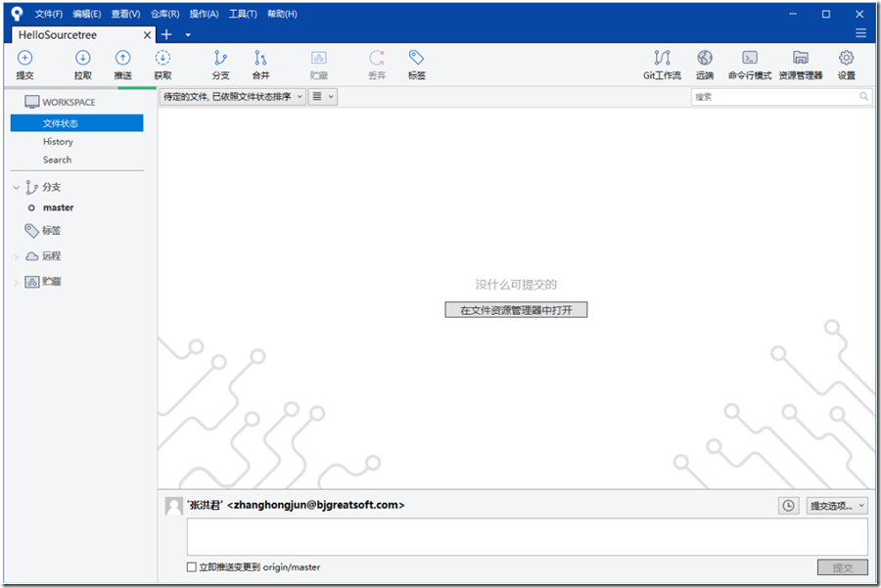Click the hamburger menu icon at top right
881x588 pixels.
pos(860,33)
